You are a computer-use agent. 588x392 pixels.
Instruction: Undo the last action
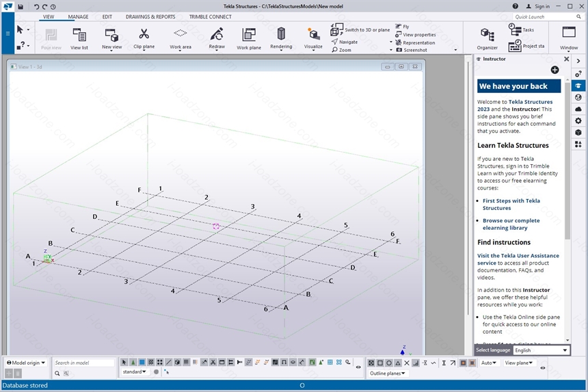point(36,7)
